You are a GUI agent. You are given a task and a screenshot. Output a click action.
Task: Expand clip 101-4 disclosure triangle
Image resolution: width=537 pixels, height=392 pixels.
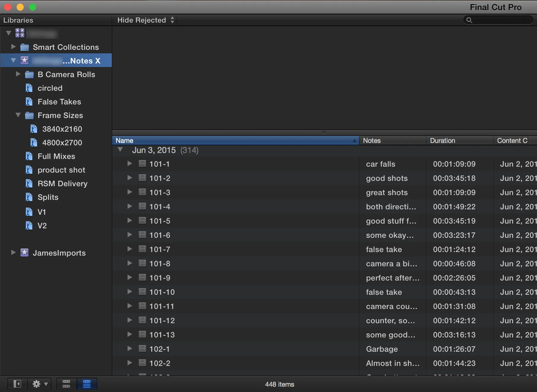(130, 206)
